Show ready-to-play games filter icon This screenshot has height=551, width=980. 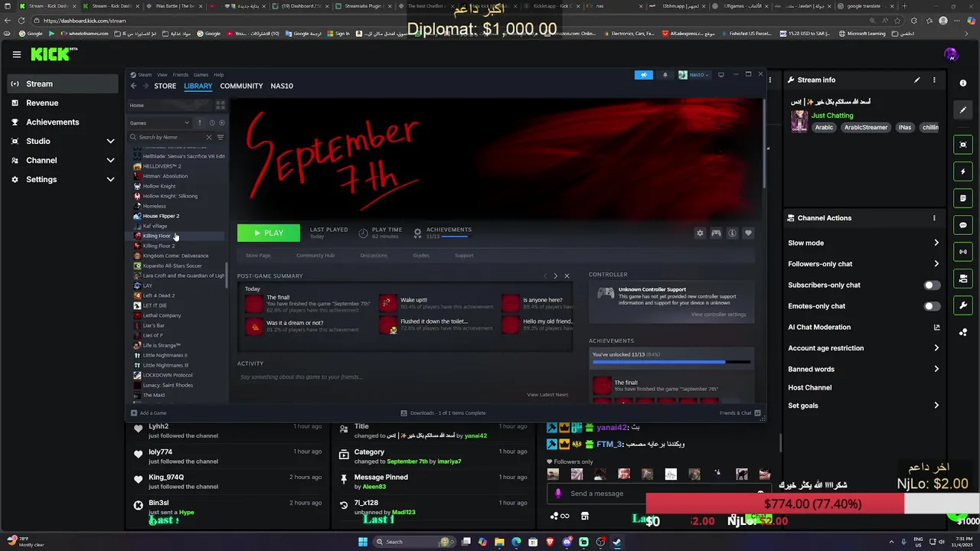222,122
